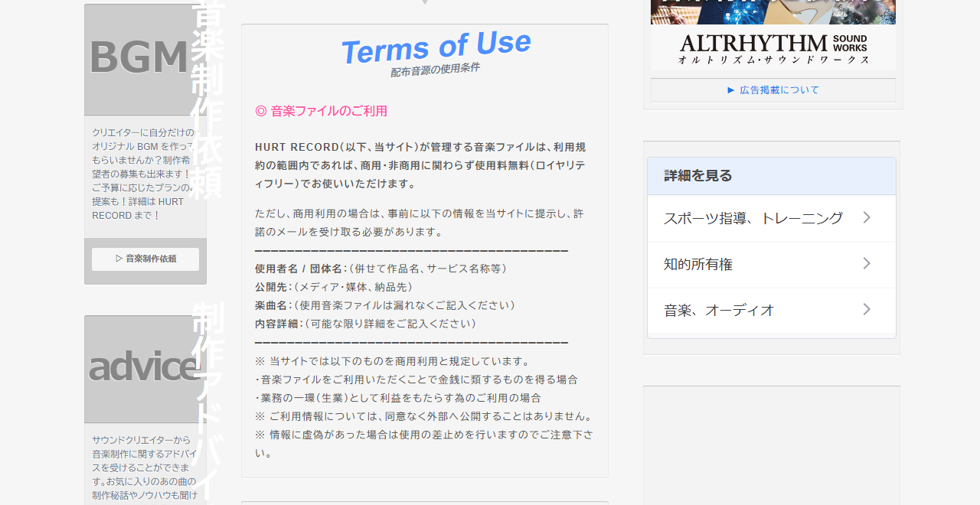The width and height of the screenshot is (980, 505).
Task: Open 知的所有権 list item
Action: pyautogui.click(x=772, y=264)
